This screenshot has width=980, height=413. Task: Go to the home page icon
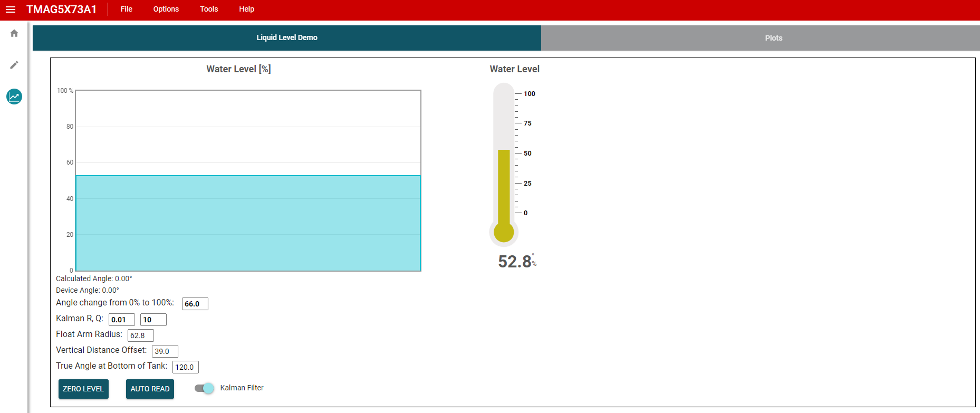[14, 33]
